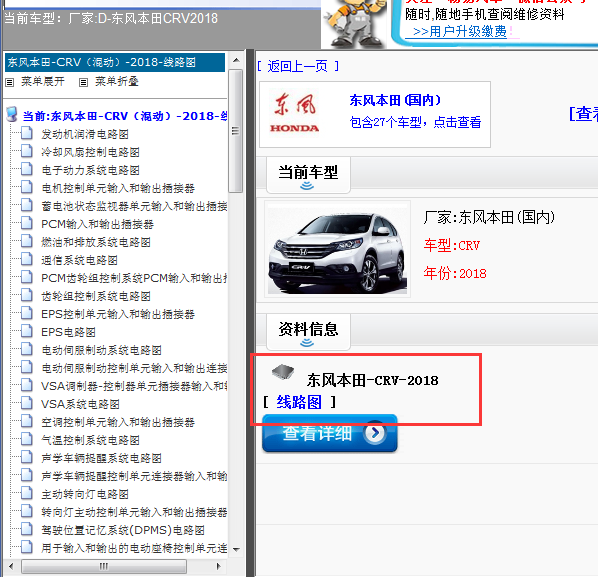Click the 年份:2018 red text

pyautogui.click(x=455, y=273)
